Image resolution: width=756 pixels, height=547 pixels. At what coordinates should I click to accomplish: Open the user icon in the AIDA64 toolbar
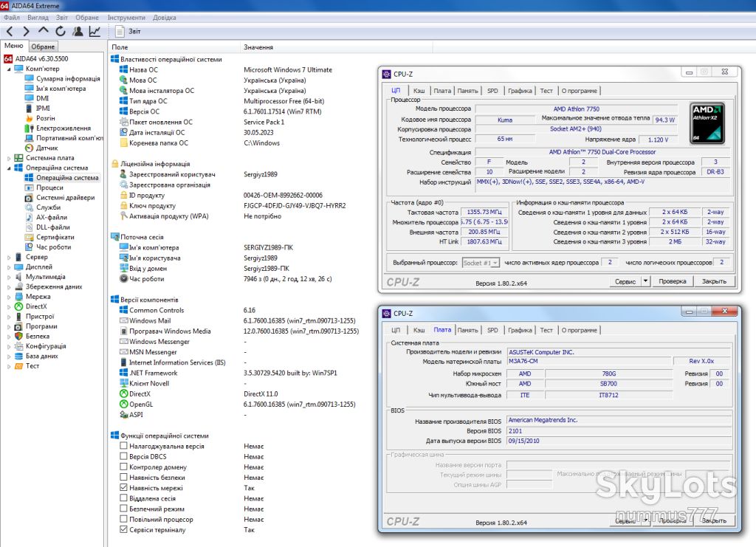77,31
